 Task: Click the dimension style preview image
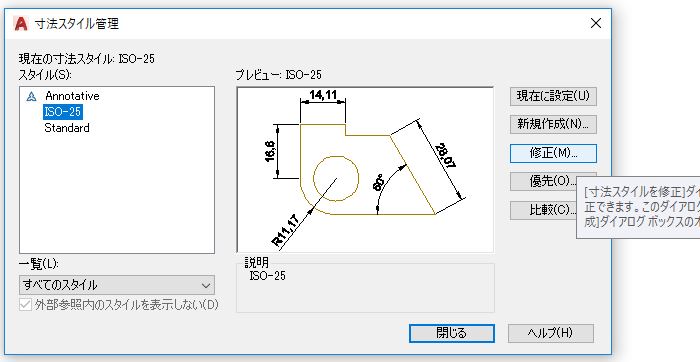365,170
